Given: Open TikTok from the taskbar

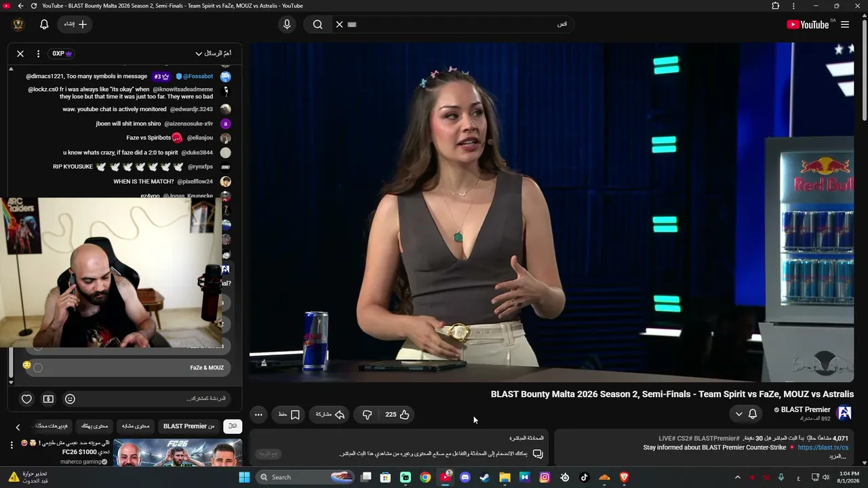Looking at the screenshot, I should [x=585, y=477].
